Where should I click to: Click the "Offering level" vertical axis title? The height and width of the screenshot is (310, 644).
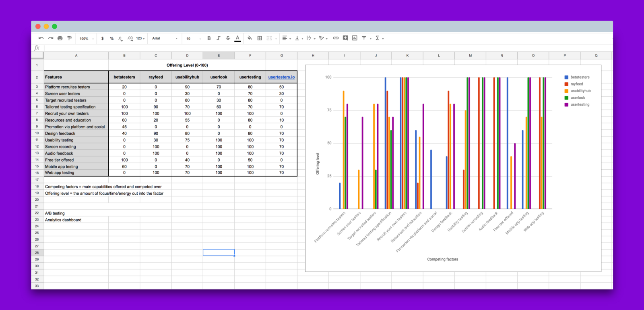[x=318, y=163]
